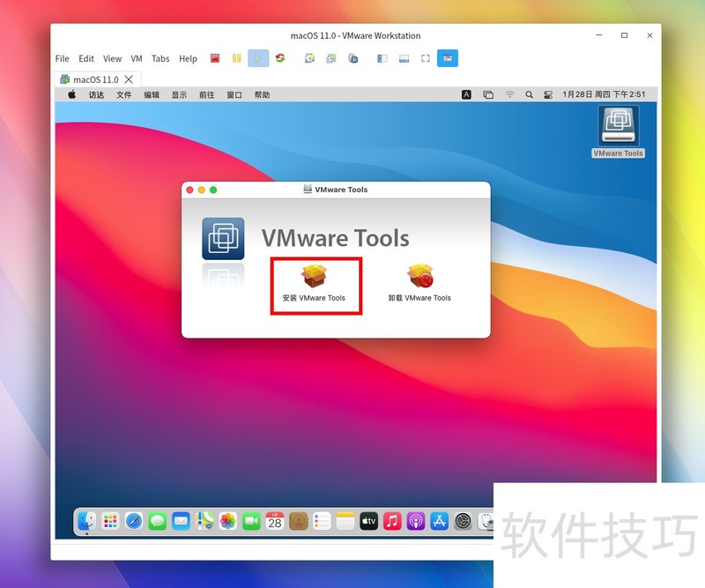Suspend the guest with the pause icon
Screen dimensions: 705x588
coord(237,57)
